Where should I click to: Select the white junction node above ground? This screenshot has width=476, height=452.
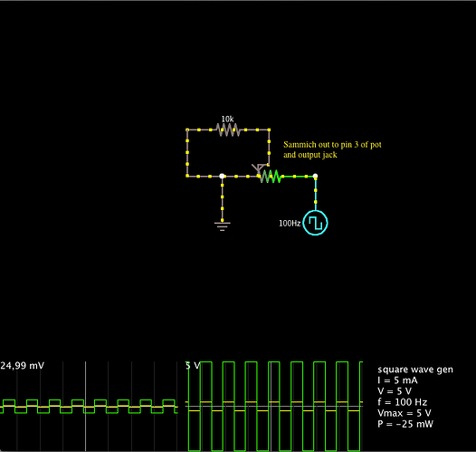pyautogui.click(x=222, y=177)
